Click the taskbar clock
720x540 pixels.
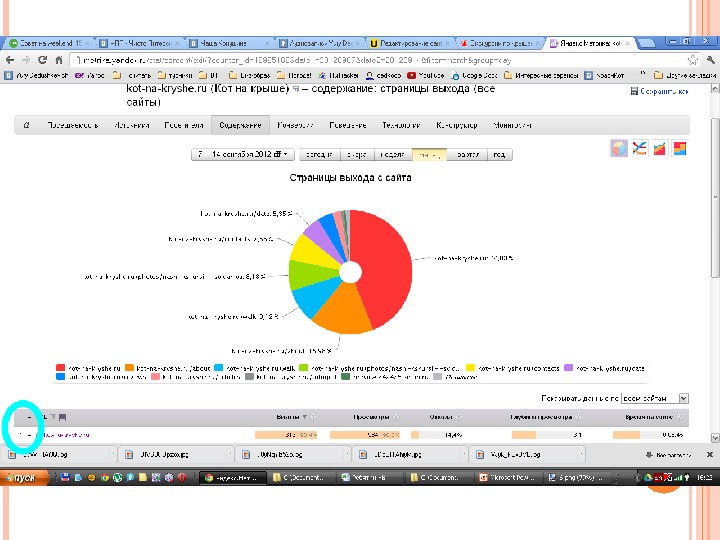[704, 478]
